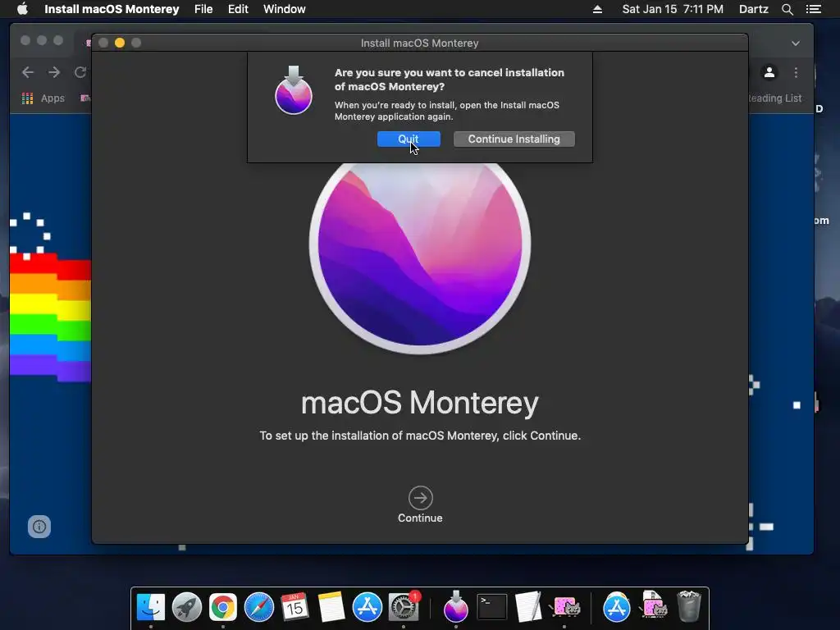Open Notification Center list icon

tap(813, 9)
